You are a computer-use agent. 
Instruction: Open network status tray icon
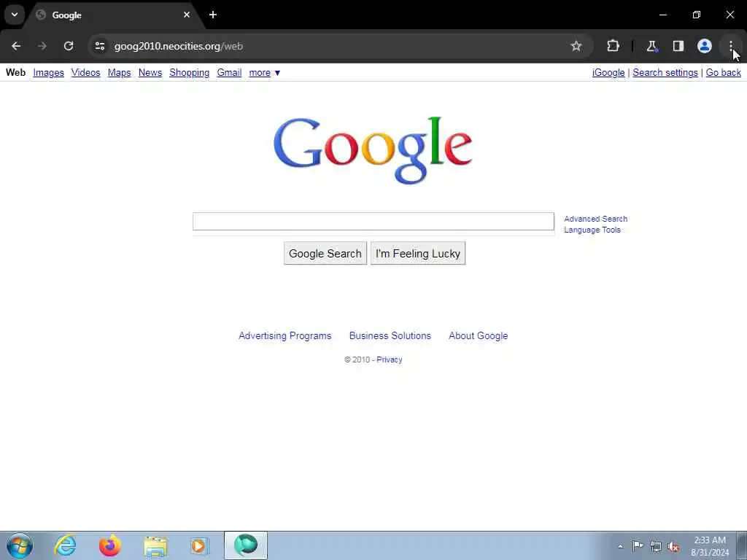tap(656, 546)
